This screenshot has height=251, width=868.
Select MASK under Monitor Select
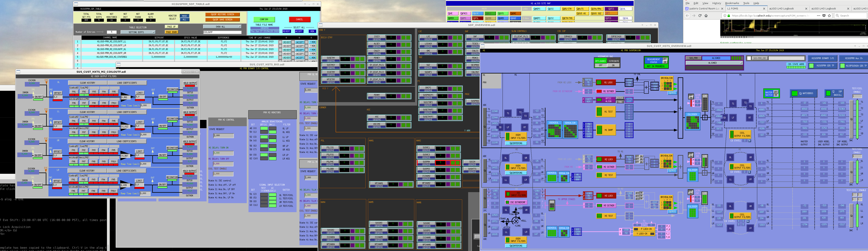click(x=184, y=16)
